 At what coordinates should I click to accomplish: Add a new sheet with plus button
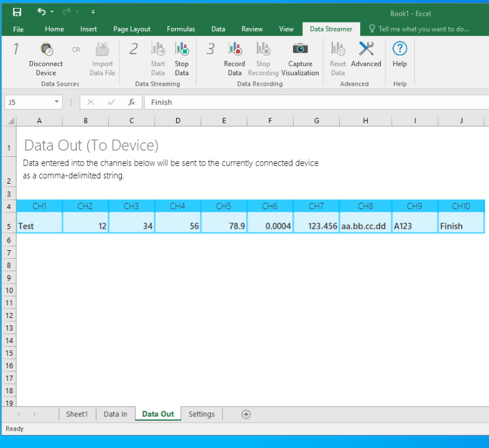pyautogui.click(x=246, y=414)
